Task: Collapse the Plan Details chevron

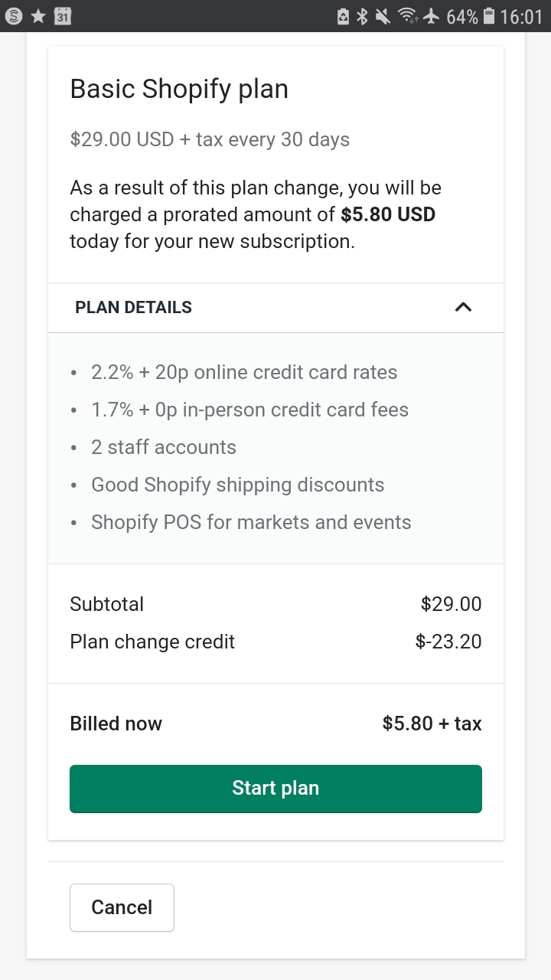Action: click(463, 308)
